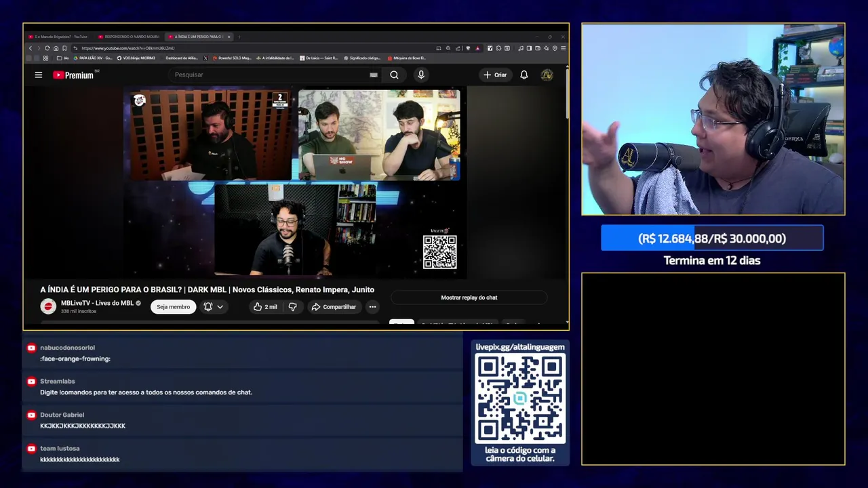This screenshot has height=488, width=868.
Task: Open the MBLiveTV channel avatar
Action: click(48, 306)
